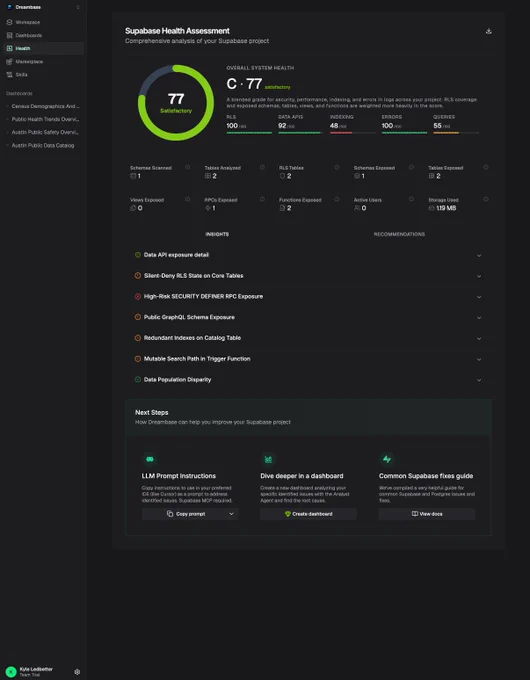This screenshot has width=530, height=680.
Task: Click the settings gear icon near the user name
Action: coord(77,672)
